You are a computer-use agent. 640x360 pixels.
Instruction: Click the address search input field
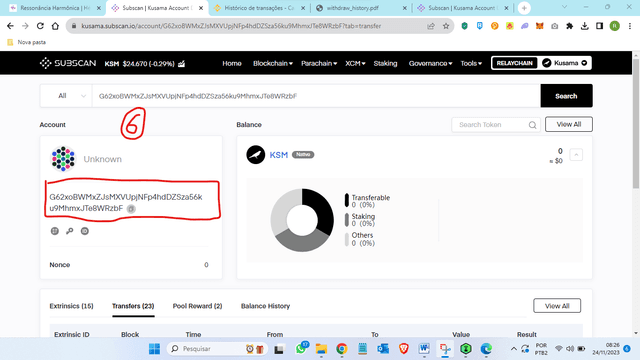316,96
